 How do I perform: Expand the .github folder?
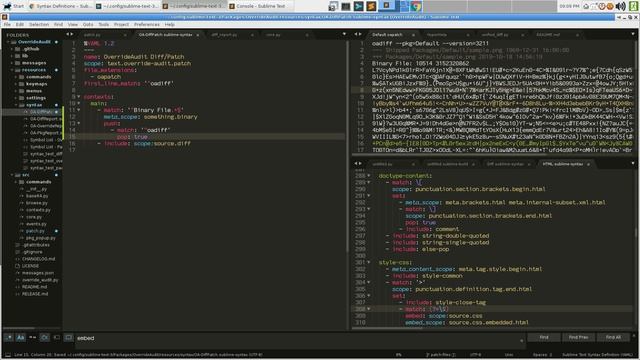click(12, 49)
